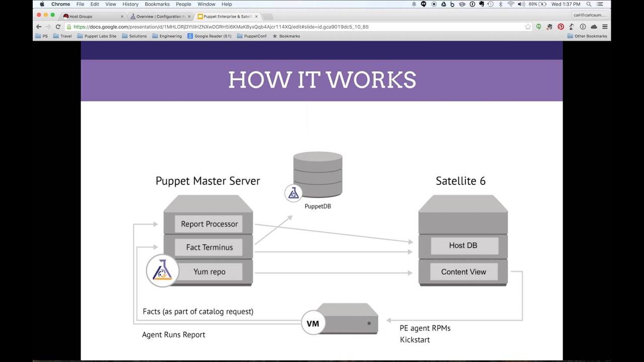Screen dimensions: 644x362
Task: Open the Engineering bookmarks folder
Action: [167, 36]
